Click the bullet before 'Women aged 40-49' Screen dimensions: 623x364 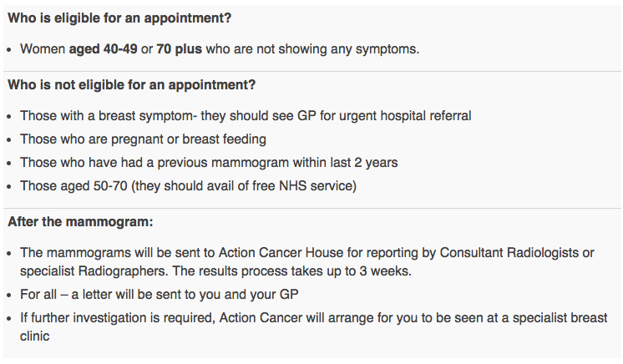click(10, 50)
